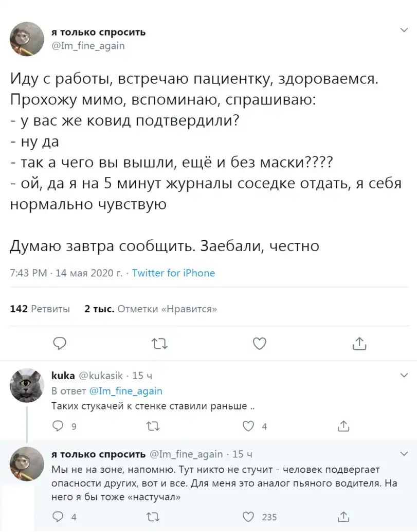The height and width of the screenshot is (532, 417).
Task: Like kuka's reply with 4 likes
Action: click(x=248, y=426)
